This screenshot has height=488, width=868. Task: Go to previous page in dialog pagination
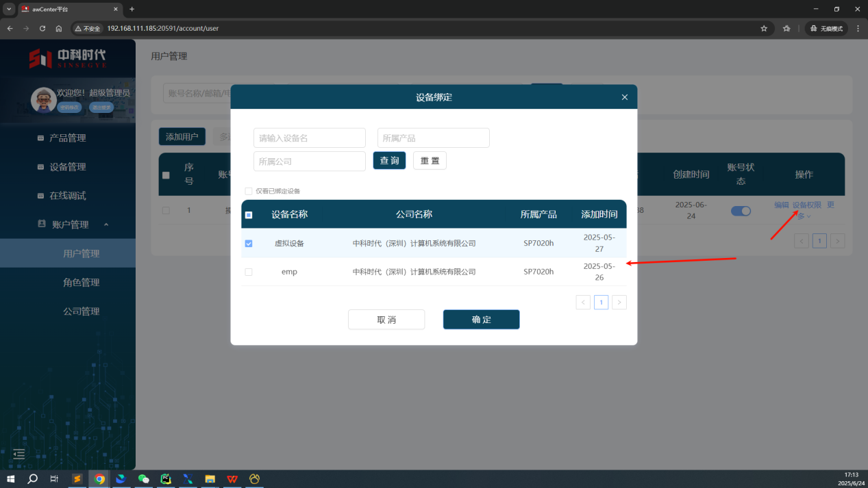click(x=583, y=302)
